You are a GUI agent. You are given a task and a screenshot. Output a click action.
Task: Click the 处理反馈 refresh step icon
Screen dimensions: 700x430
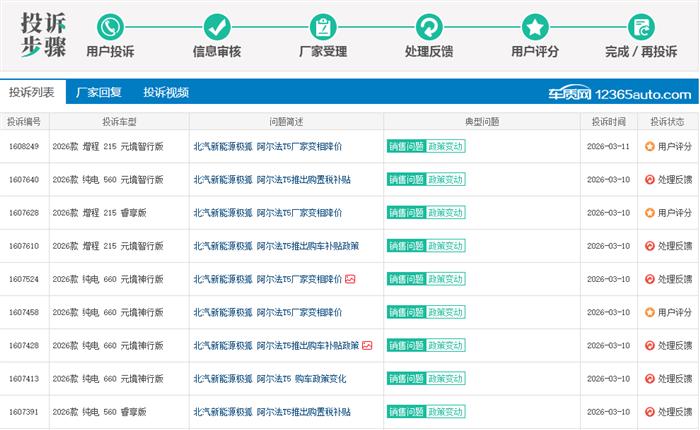(429, 27)
